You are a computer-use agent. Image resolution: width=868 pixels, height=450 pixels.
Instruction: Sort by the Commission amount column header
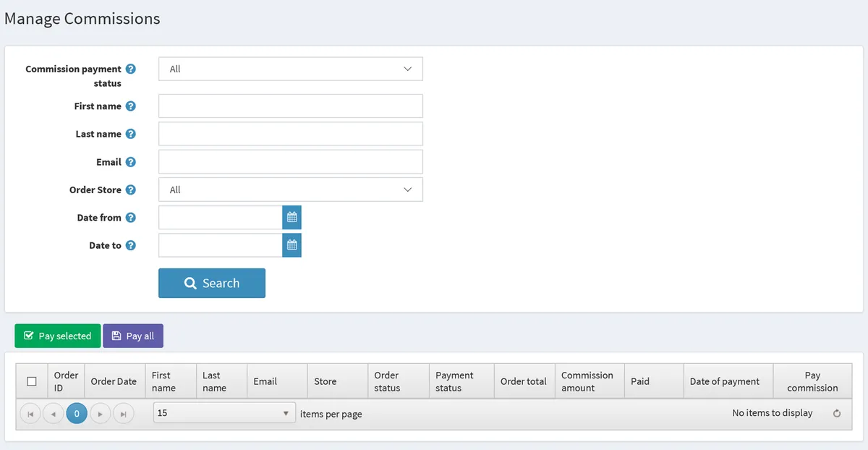(x=587, y=381)
